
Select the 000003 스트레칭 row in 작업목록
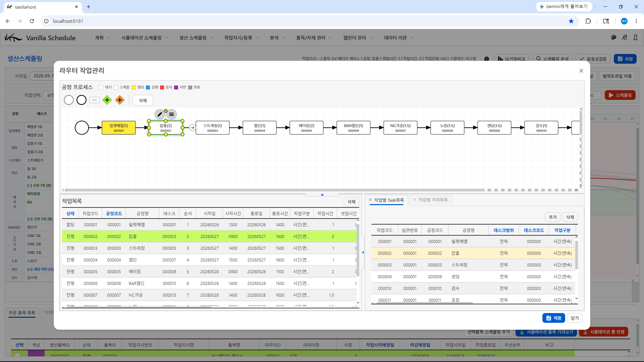[209, 248]
